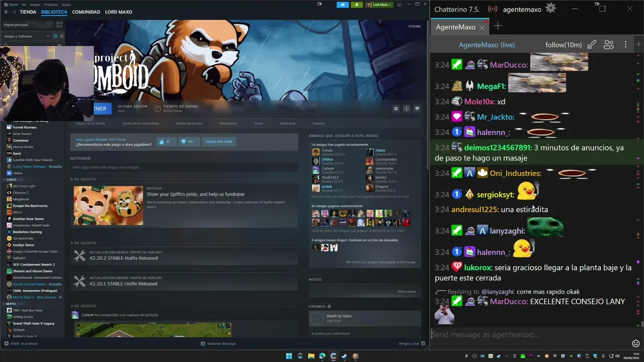Click the Quizás más tarde button
The height and width of the screenshot is (362, 644).
tap(219, 142)
